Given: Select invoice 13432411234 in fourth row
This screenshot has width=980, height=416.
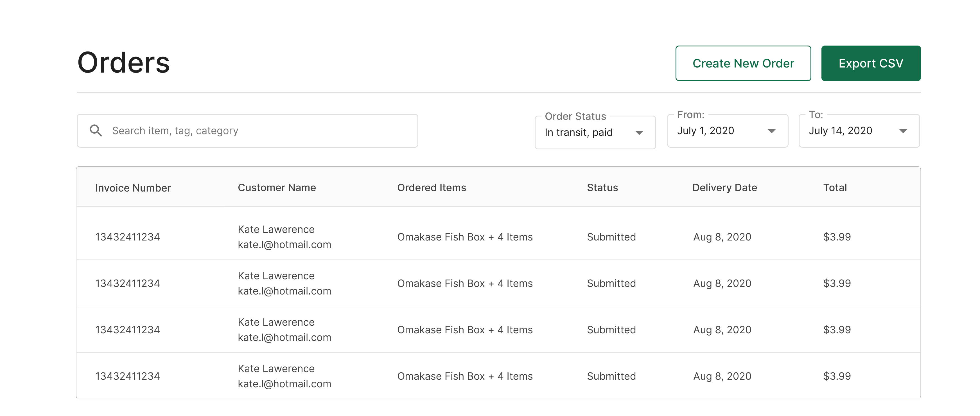Looking at the screenshot, I should [127, 376].
